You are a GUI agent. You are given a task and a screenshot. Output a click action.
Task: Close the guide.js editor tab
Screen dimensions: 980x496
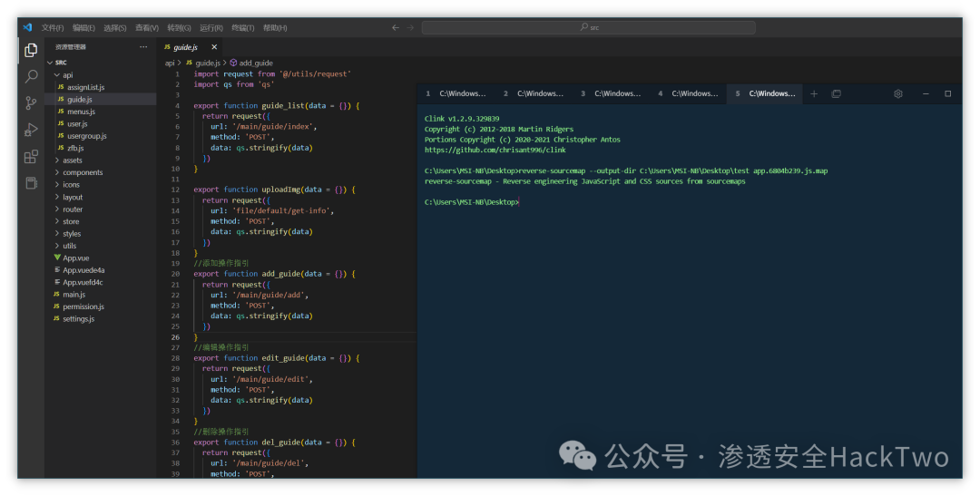point(214,47)
